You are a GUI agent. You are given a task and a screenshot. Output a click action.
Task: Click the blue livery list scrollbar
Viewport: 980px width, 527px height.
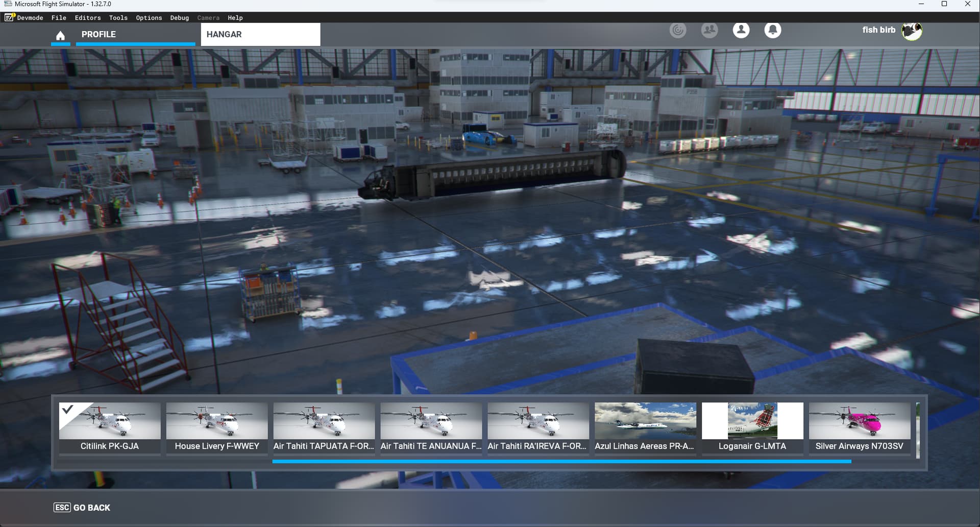click(x=561, y=461)
